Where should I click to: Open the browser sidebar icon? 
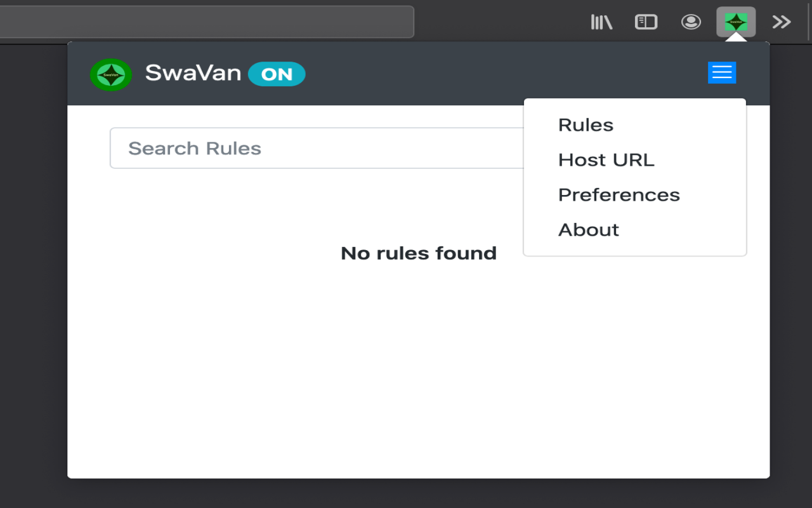[x=646, y=21]
